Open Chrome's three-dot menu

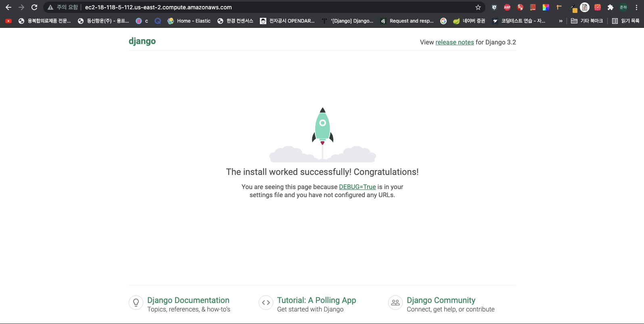pos(636,7)
